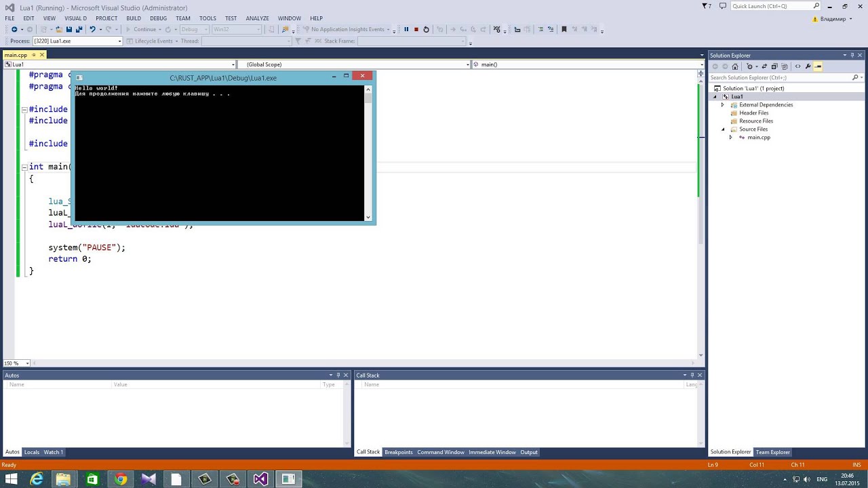868x488 pixels.
Task: Click the volume icon in system tray
Action: tap(807, 479)
